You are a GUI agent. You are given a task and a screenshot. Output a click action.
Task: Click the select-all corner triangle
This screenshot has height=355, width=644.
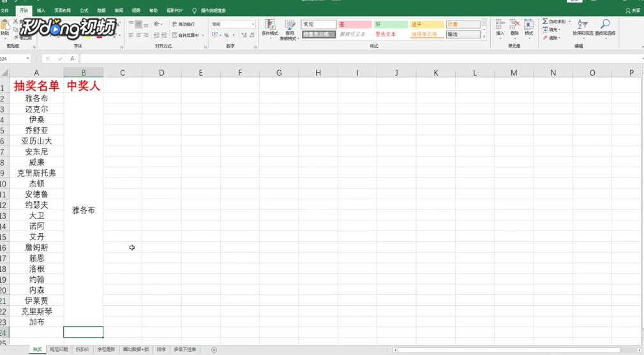4,73
